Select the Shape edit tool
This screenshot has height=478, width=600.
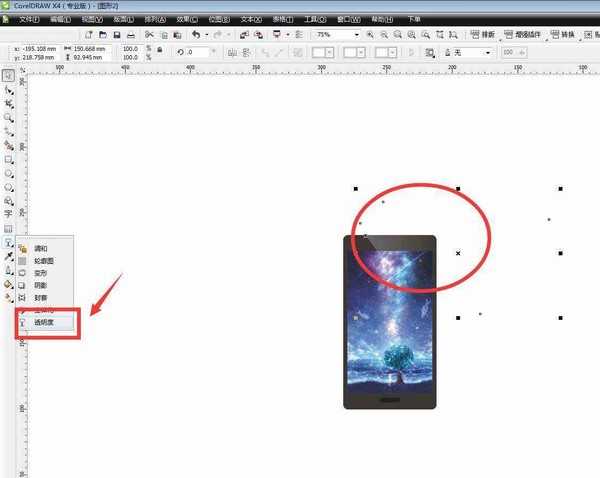[x=8, y=90]
